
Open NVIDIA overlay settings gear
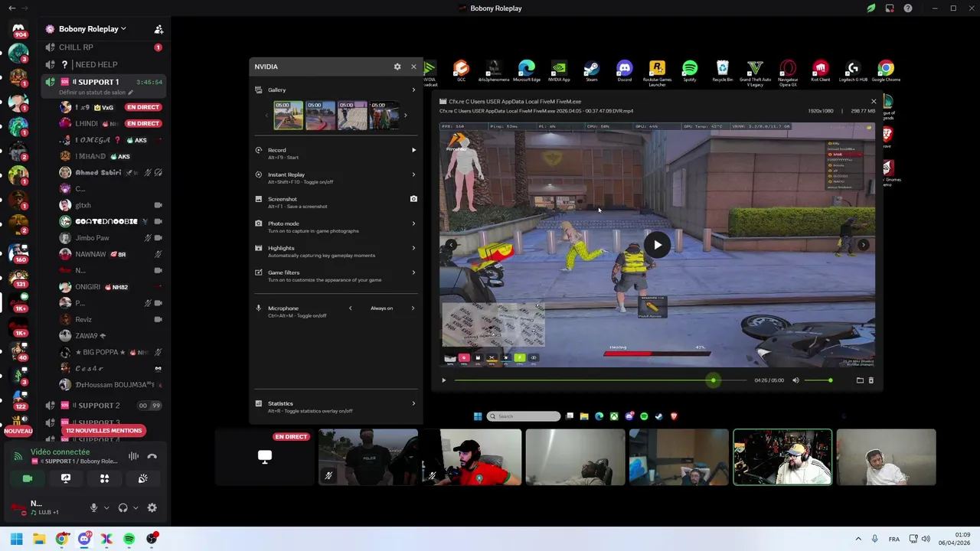[x=397, y=67]
